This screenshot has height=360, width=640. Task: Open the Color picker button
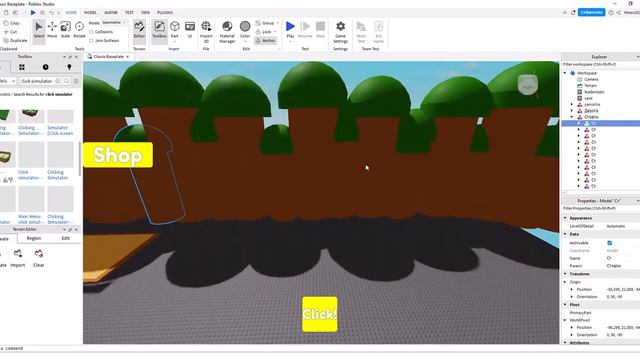tap(245, 30)
